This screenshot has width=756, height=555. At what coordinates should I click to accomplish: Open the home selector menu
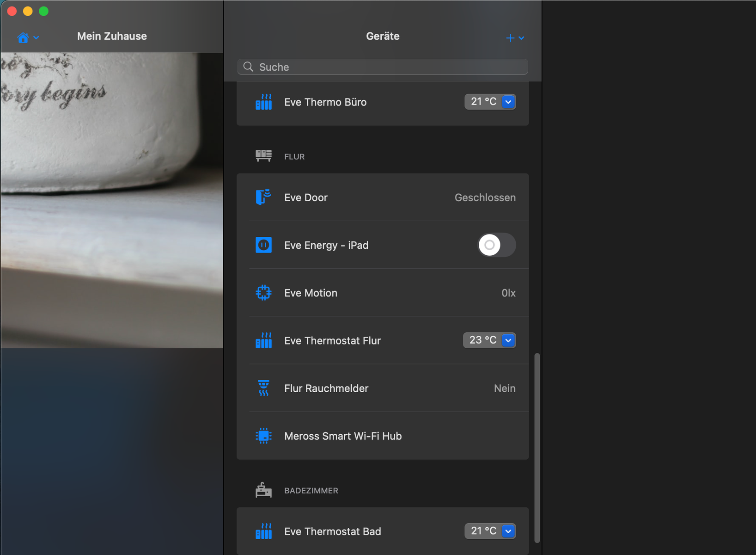(x=28, y=37)
